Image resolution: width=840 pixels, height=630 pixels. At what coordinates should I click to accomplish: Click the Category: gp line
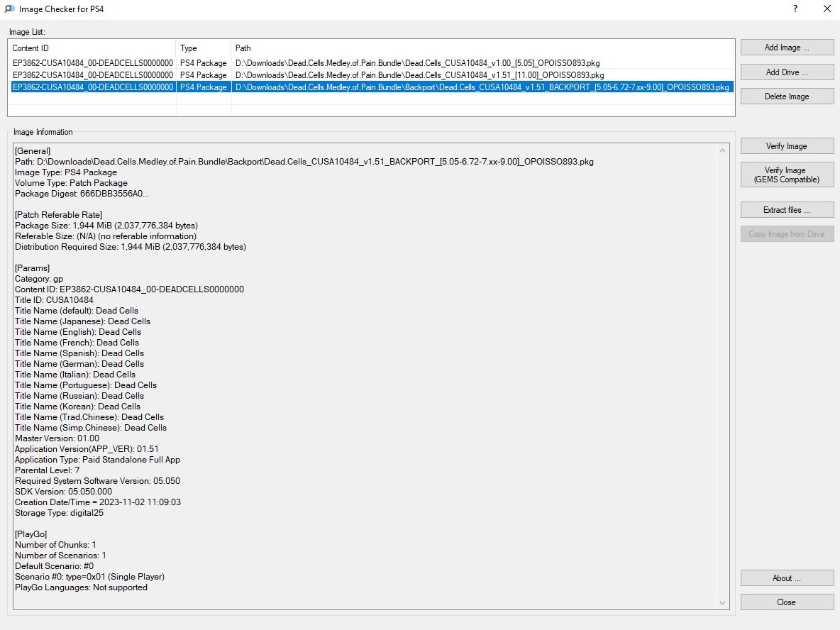[39, 279]
